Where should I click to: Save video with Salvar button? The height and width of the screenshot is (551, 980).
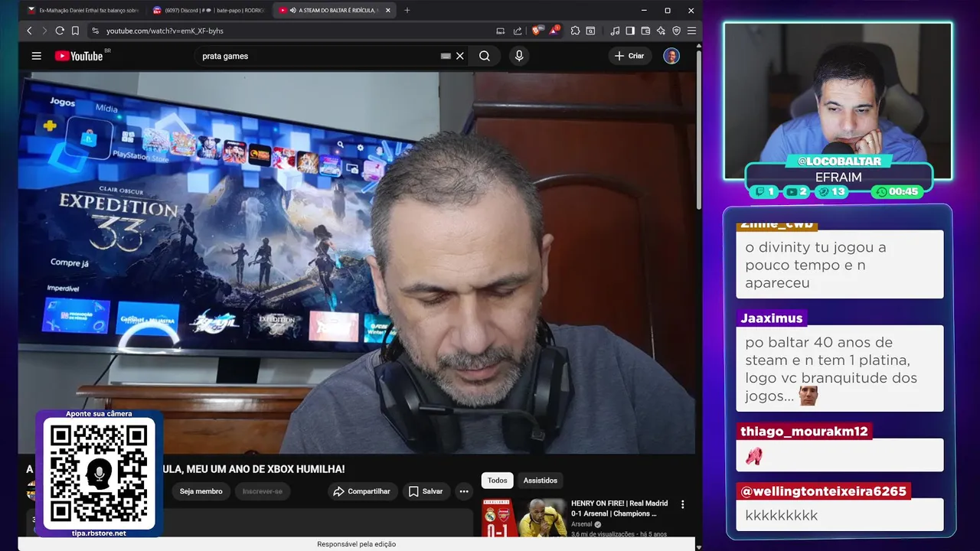pyautogui.click(x=425, y=491)
